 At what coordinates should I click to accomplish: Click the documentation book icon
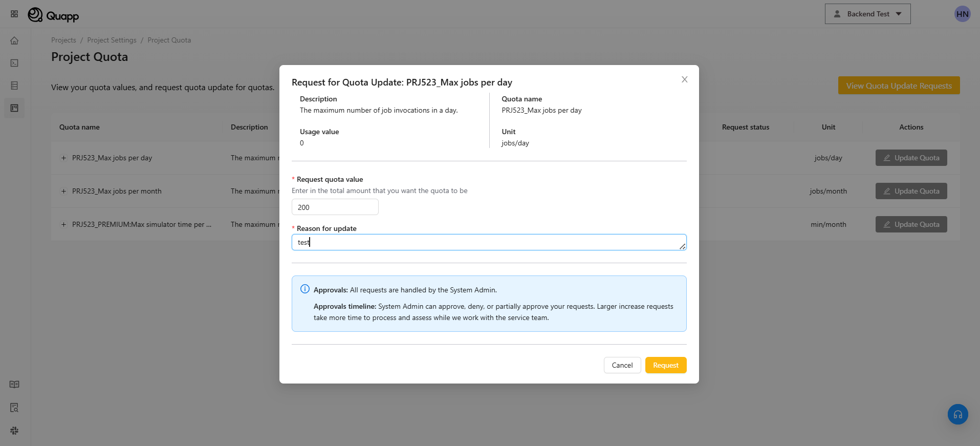(x=14, y=385)
